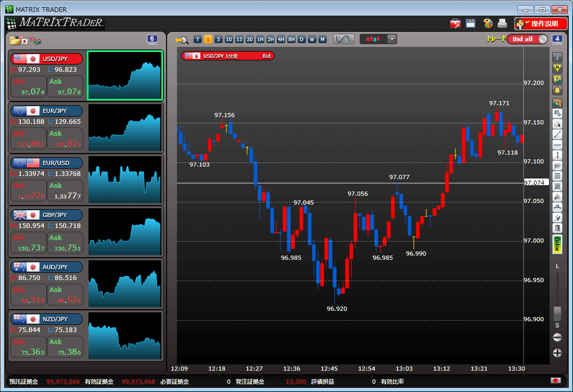Click the NZD/JPY Bid 75.363 rate

click(x=29, y=347)
